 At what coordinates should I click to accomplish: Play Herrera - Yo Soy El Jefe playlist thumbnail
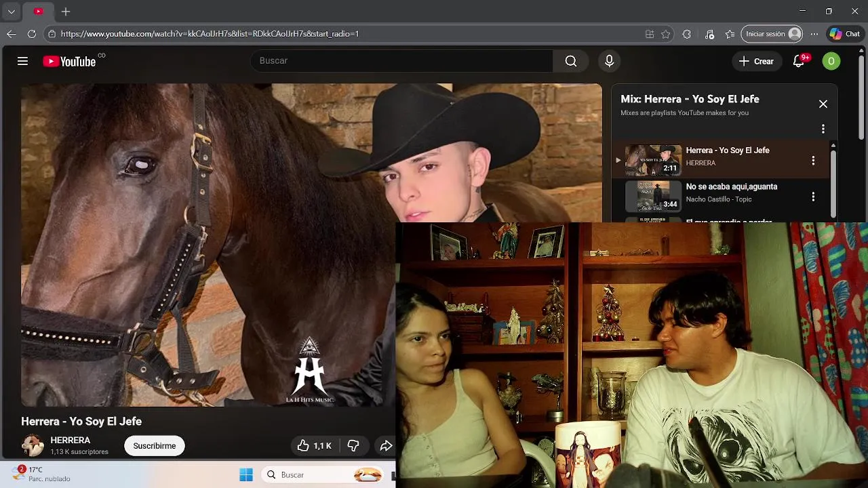click(653, 161)
